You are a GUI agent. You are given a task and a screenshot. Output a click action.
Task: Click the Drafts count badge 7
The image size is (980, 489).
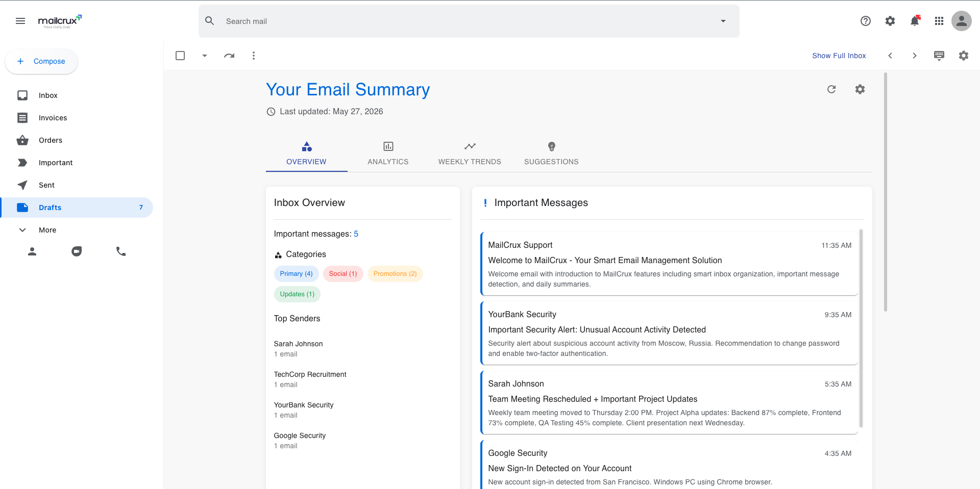141,208
